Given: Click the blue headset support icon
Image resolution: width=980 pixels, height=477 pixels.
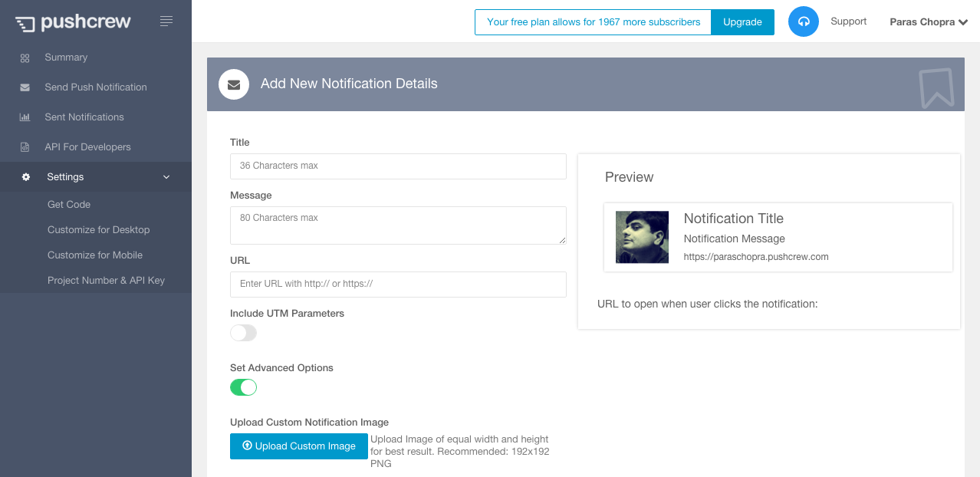Looking at the screenshot, I should (804, 21).
